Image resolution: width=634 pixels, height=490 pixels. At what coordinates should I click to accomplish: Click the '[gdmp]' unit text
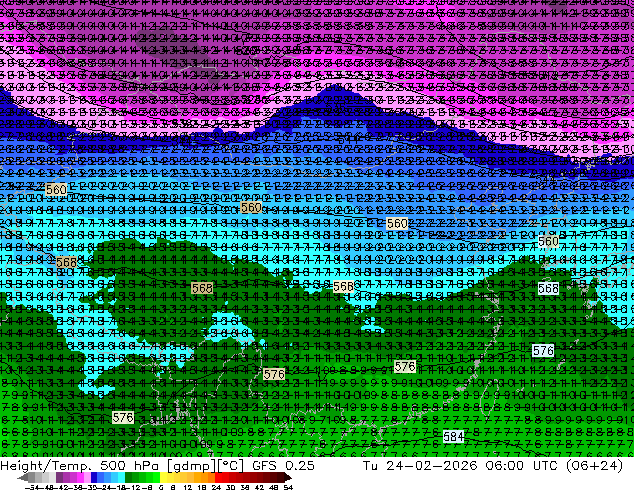(x=191, y=466)
